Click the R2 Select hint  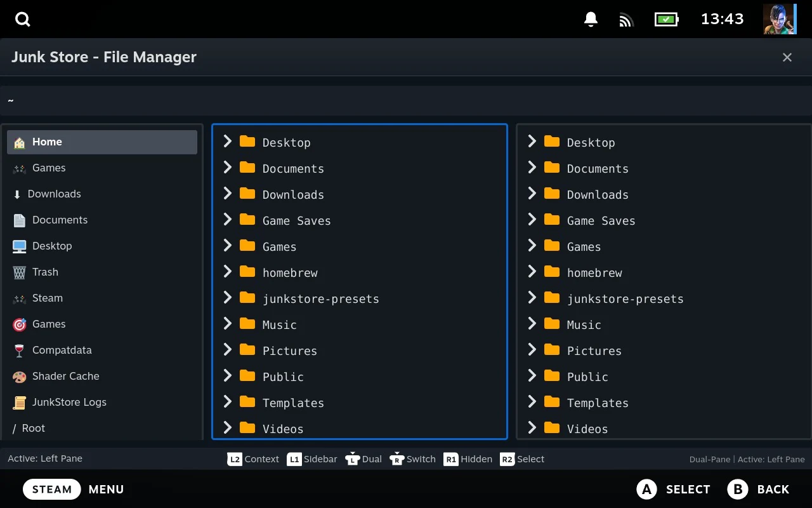[522, 459]
